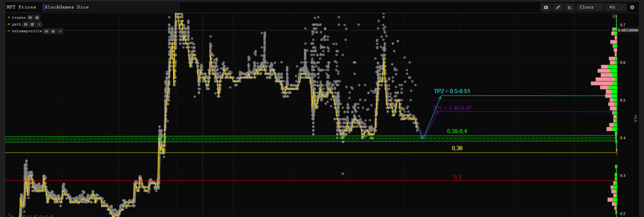Viewport: 644px width, 217px height.
Task: Remove the volumeprofile series with its X
Action: [x=60, y=31]
